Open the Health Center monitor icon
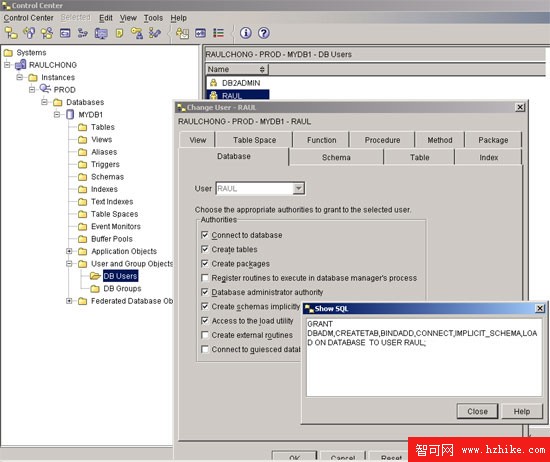The image size is (550, 462). pos(101,33)
